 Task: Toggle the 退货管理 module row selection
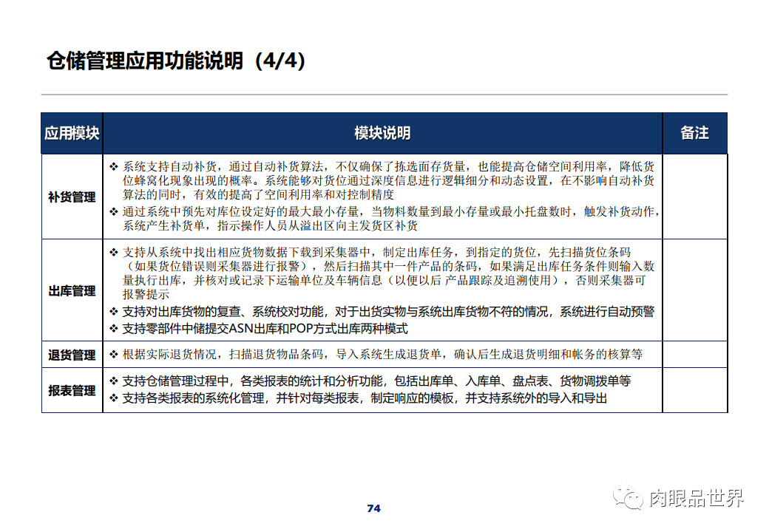72,354
